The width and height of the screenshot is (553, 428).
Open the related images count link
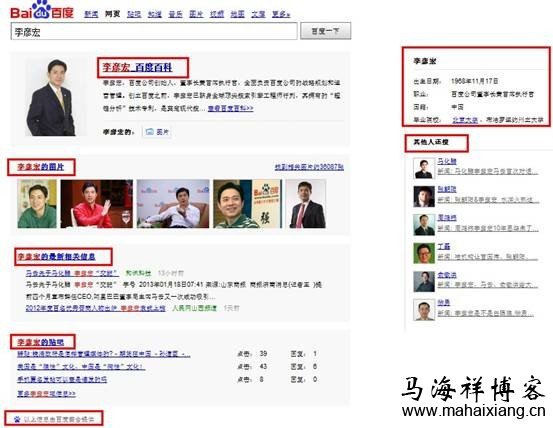coord(309,167)
